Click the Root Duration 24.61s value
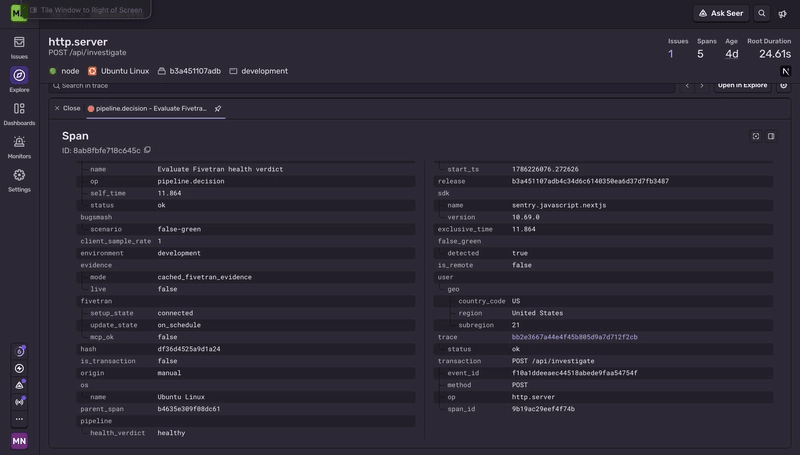 [x=774, y=54]
